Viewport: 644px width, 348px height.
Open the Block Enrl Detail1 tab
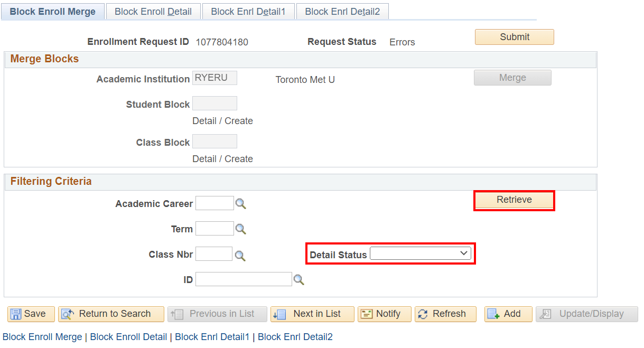(x=248, y=12)
